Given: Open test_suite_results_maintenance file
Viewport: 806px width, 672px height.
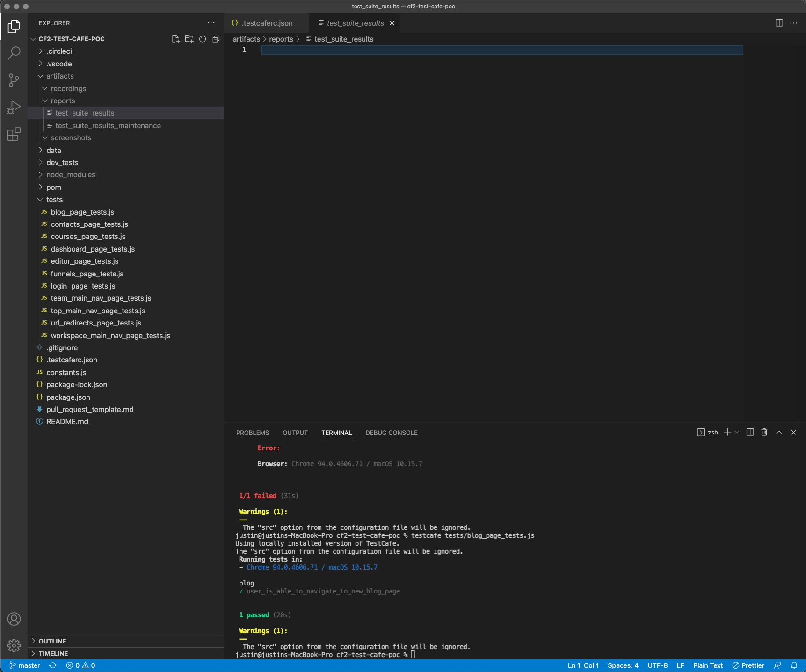Looking at the screenshot, I should click(126, 126).
